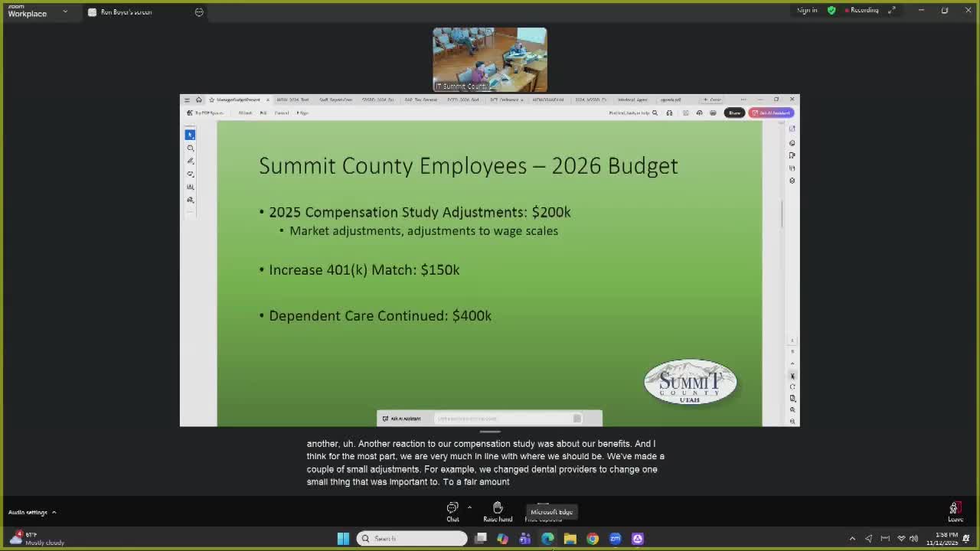
Task: Open Google Chrome from the taskbar
Action: (593, 539)
